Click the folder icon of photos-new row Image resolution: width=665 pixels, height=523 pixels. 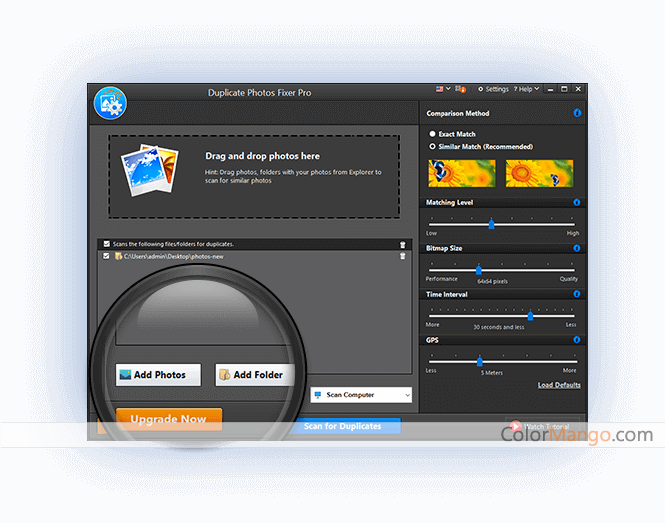tap(118, 256)
